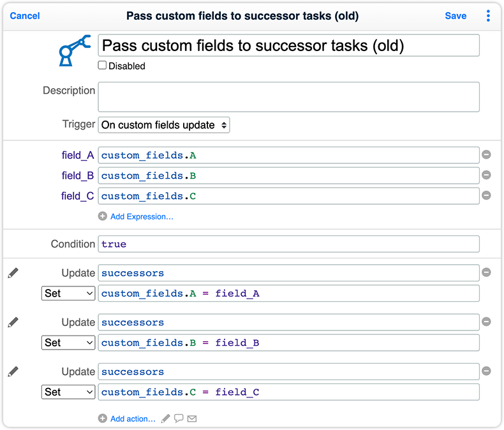Click the field_B expression name label

[78, 175]
